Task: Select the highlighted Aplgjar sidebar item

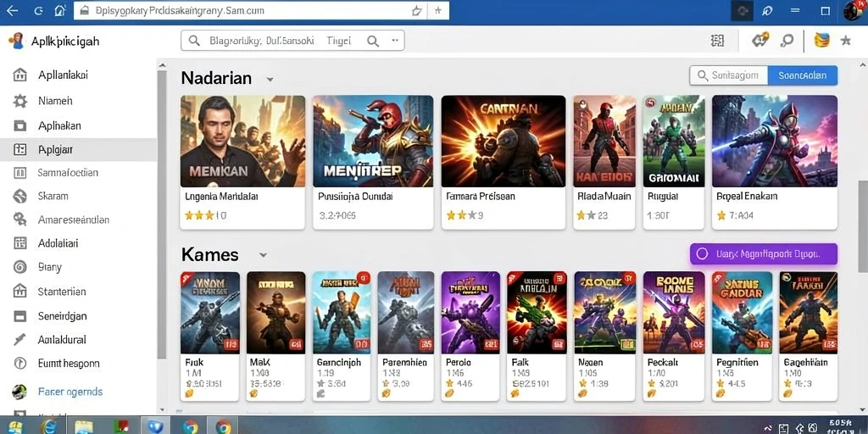Action: click(x=78, y=149)
